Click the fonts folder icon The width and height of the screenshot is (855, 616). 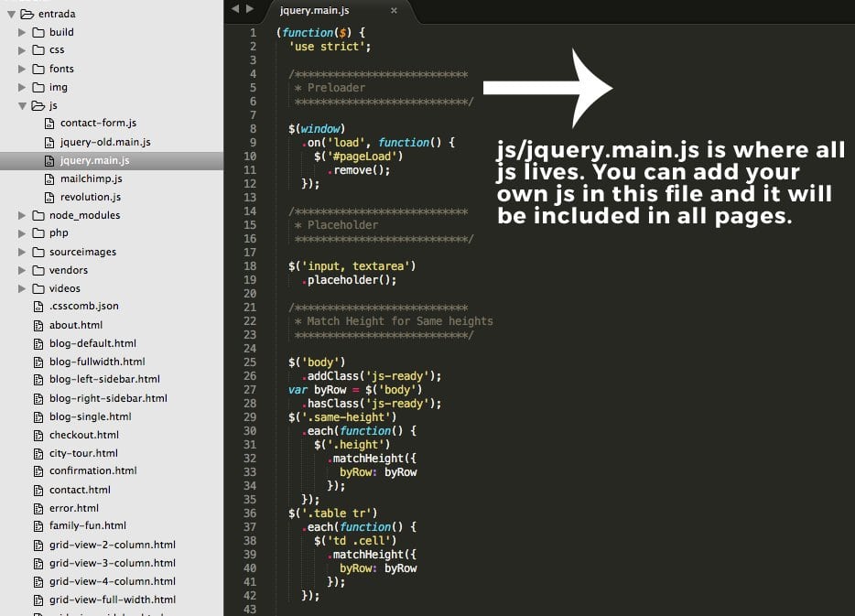pos(38,69)
